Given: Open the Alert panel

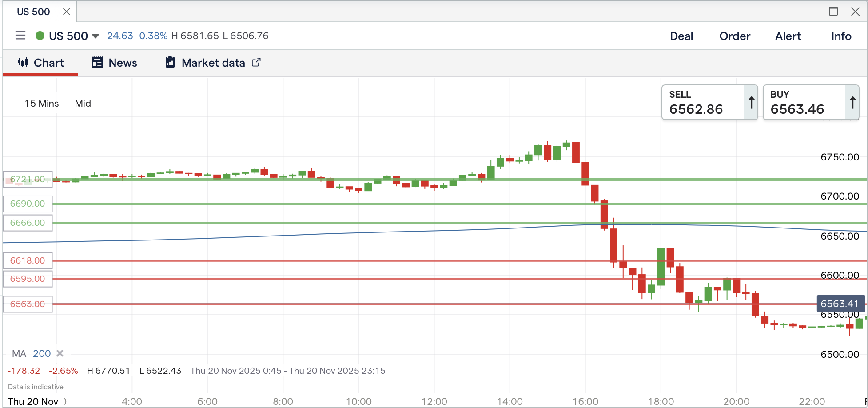Looking at the screenshot, I should click(788, 36).
